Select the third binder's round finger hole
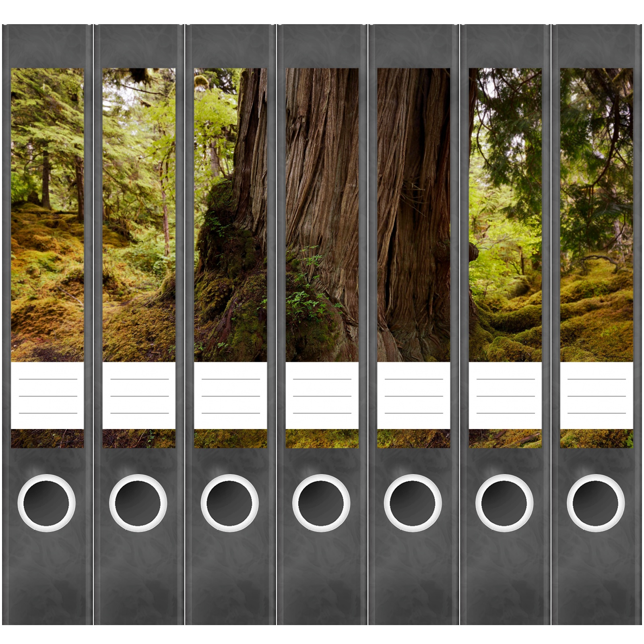Screen dimensions: 644x644 [x=229, y=503]
